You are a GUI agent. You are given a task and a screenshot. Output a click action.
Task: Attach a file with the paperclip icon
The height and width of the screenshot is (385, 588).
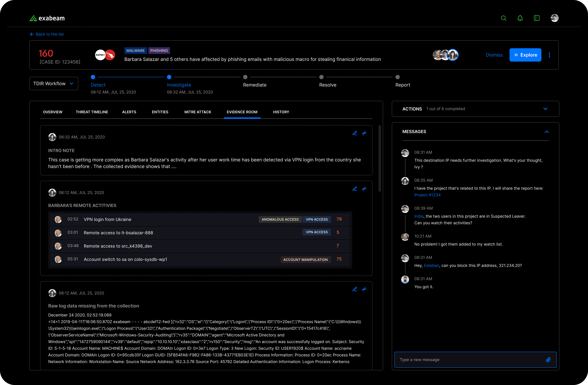point(548,360)
